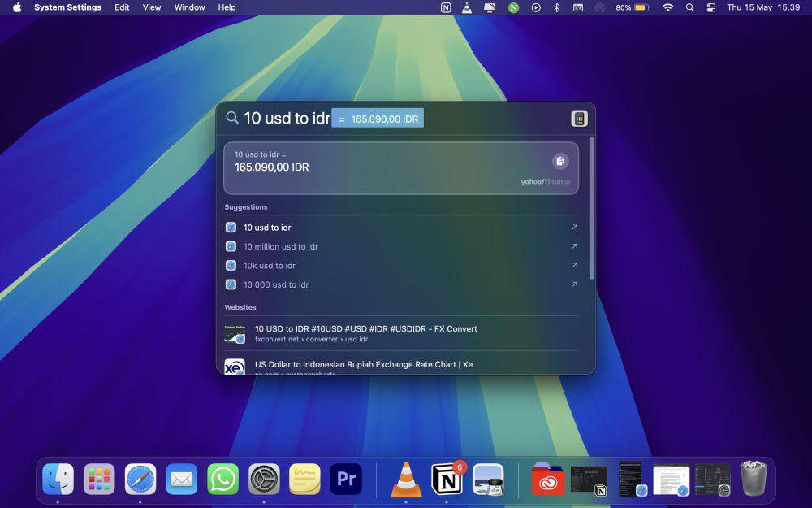
Task: Open the yellow notes app in the Dock
Action: 305,479
